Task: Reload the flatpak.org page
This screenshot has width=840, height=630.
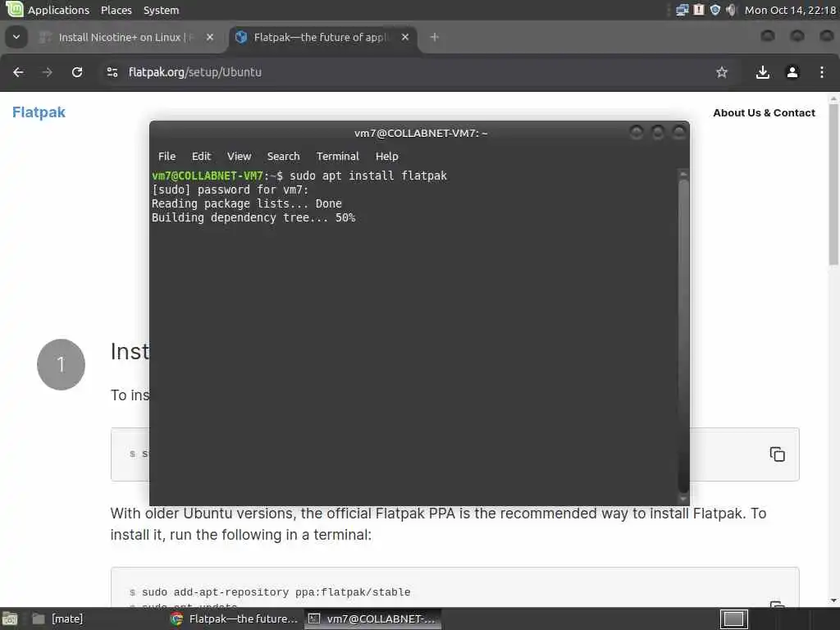Action: [77, 72]
